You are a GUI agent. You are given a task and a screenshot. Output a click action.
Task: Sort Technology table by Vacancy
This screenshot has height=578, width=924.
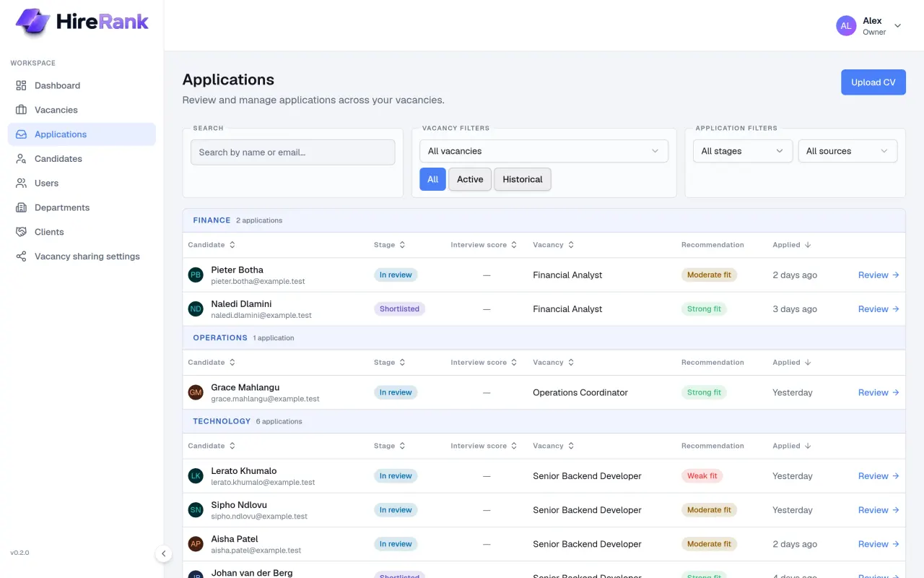[x=554, y=446]
